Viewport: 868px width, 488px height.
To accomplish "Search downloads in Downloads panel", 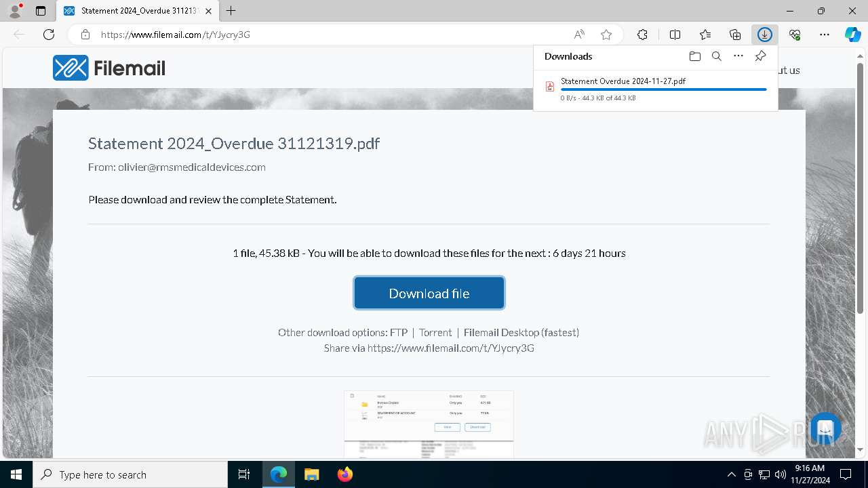I will tap(716, 56).
